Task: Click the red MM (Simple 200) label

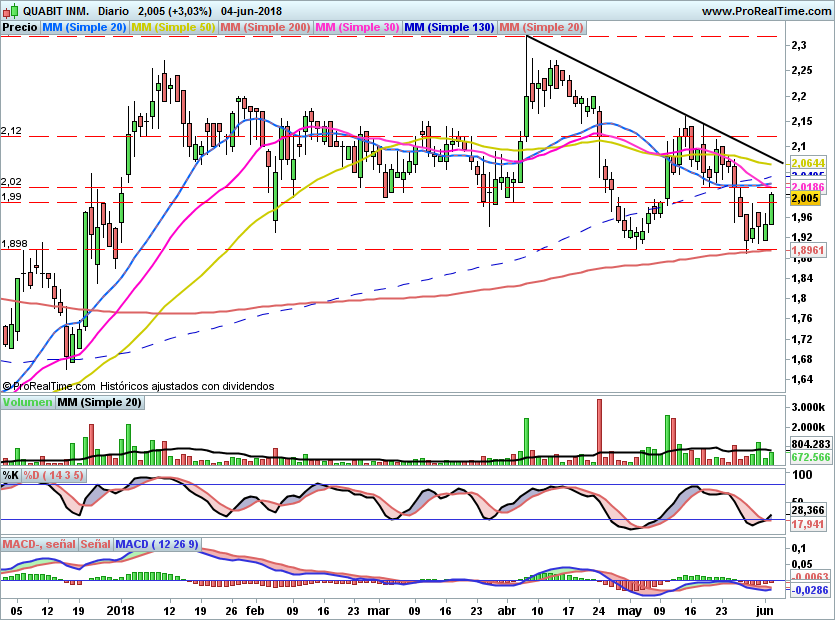Action: [x=265, y=27]
